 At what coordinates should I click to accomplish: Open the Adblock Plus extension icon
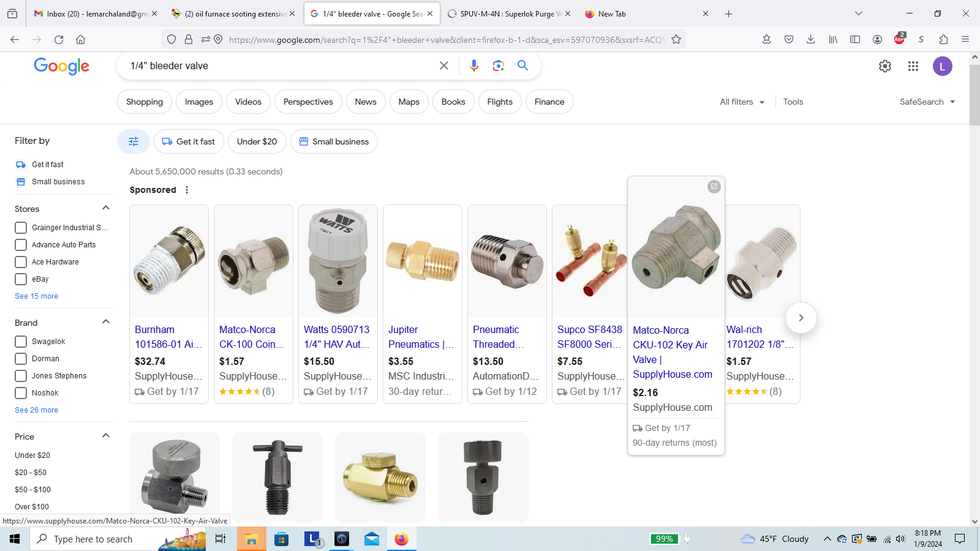click(899, 39)
